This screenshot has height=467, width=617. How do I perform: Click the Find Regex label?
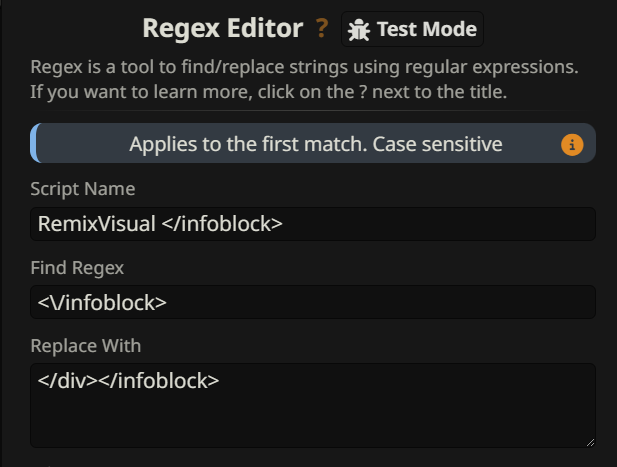[x=77, y=267]
